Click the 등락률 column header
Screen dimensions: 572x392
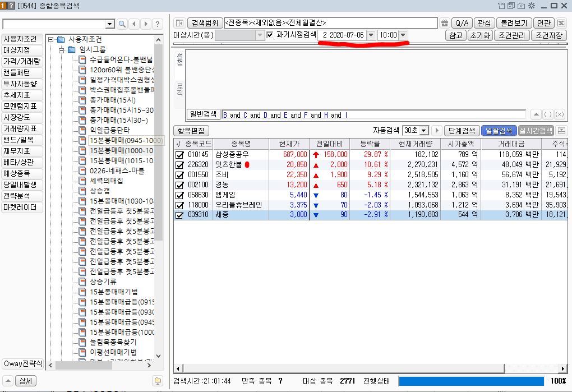point(370,144)
